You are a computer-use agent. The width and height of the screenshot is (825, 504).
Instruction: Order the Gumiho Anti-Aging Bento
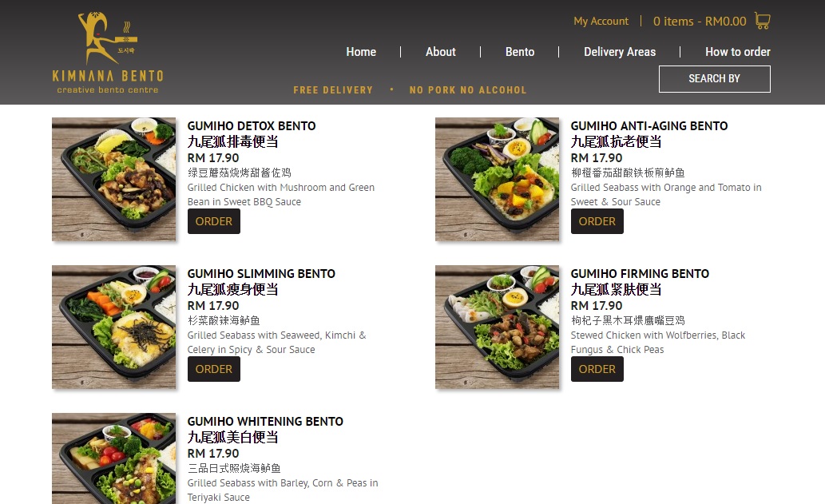coord(597,221)
